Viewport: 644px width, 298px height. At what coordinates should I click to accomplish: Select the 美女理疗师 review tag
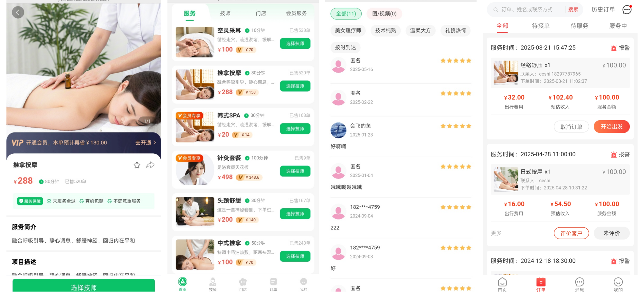pos(348,31)
